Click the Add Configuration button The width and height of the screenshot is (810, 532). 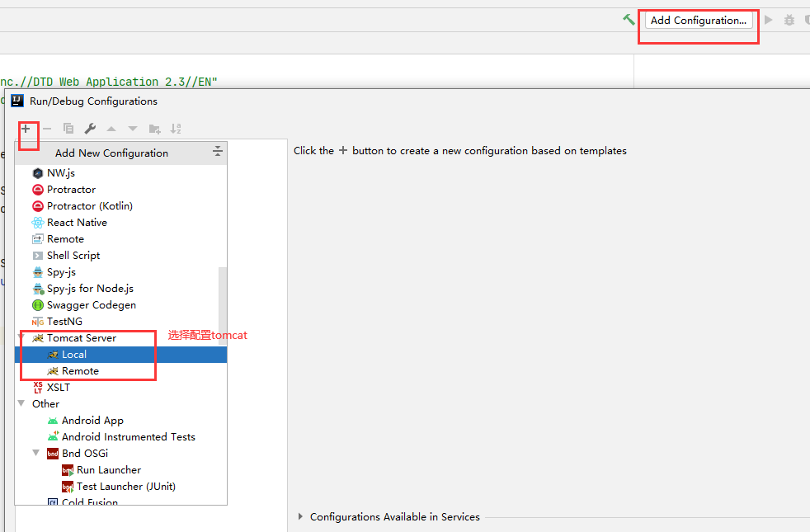699,20
